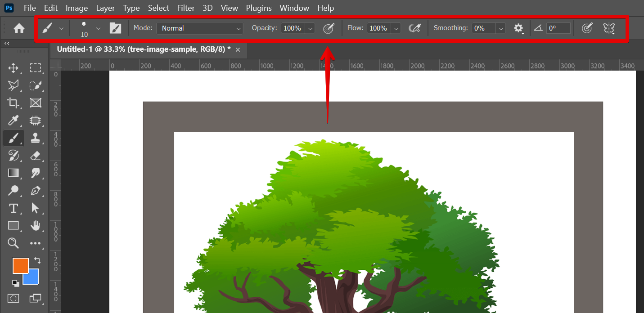Select the Eyedropper tool

coord(14,121)
